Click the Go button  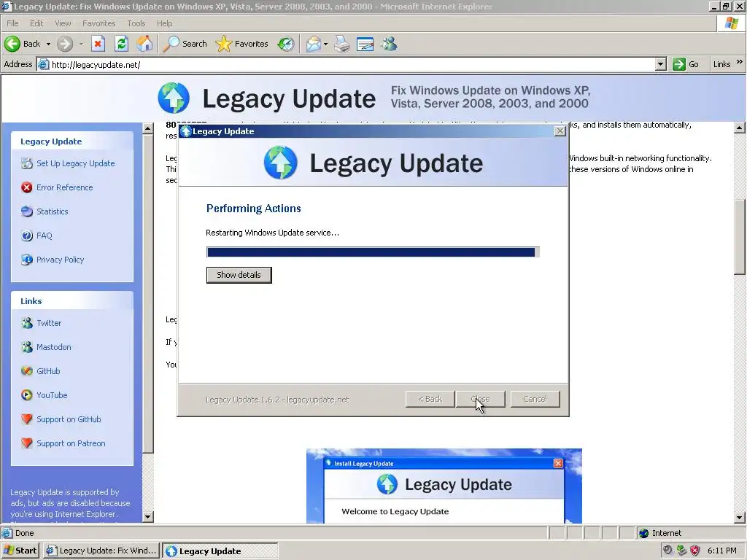point(686,64)
